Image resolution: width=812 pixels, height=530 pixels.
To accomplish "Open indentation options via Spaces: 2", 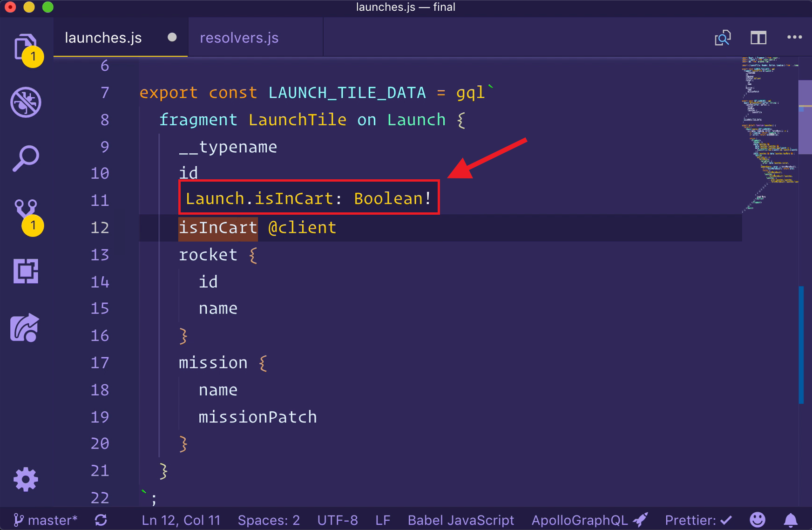I will (269, 520).
